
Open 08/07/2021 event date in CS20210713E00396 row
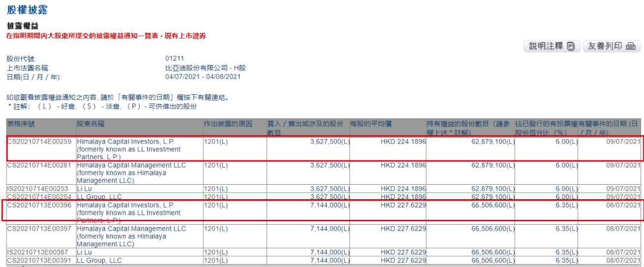coord(624,204)
